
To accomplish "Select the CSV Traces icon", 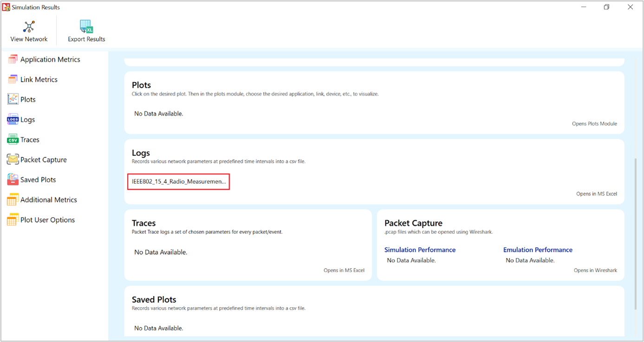I will point(13,140).
